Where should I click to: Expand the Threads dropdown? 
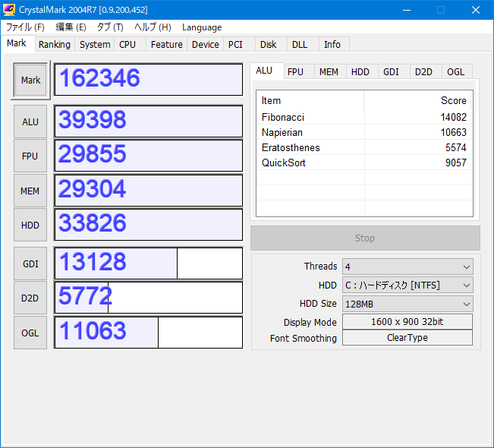pyautogui.click(x=407, y=267)
